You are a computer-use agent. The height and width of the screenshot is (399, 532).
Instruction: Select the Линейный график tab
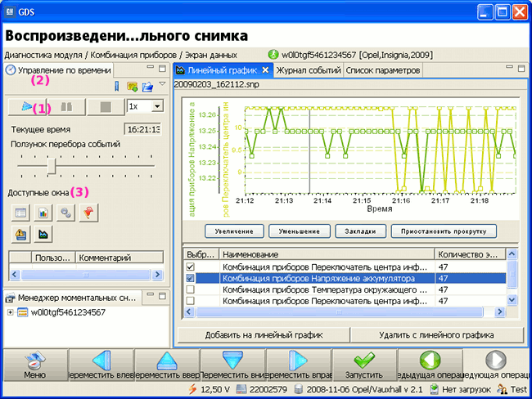[x=223, y=70]
